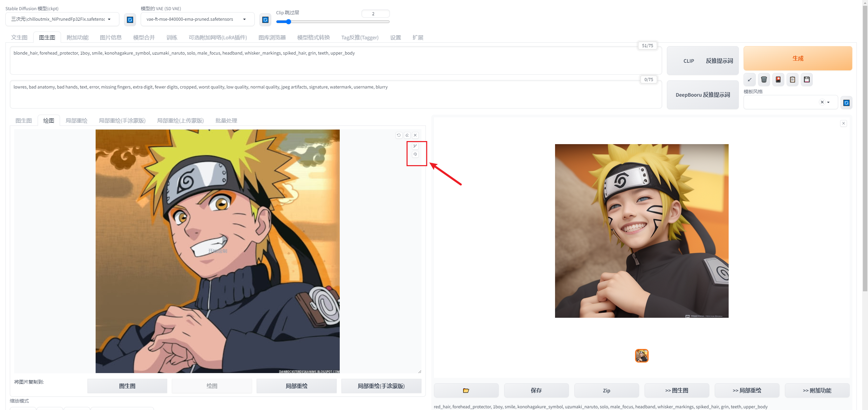
Task: Click the Clip 跳过层 number field
Action: pyautogui.click(x=375, y=14)
